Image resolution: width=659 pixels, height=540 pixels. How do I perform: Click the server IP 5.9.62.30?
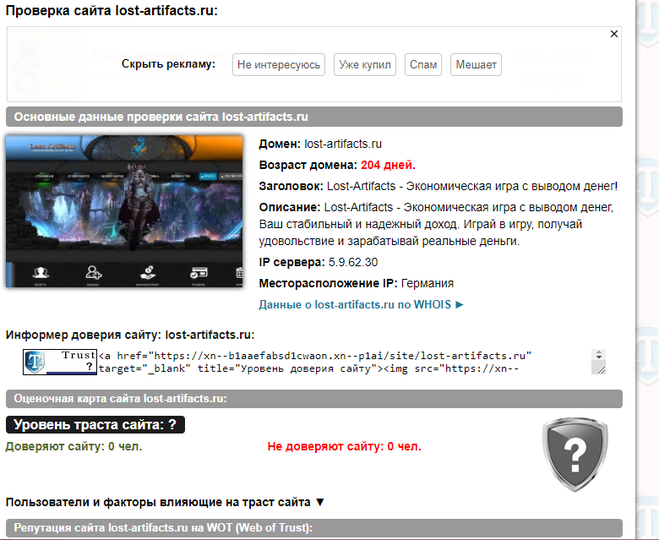point(353,262)
